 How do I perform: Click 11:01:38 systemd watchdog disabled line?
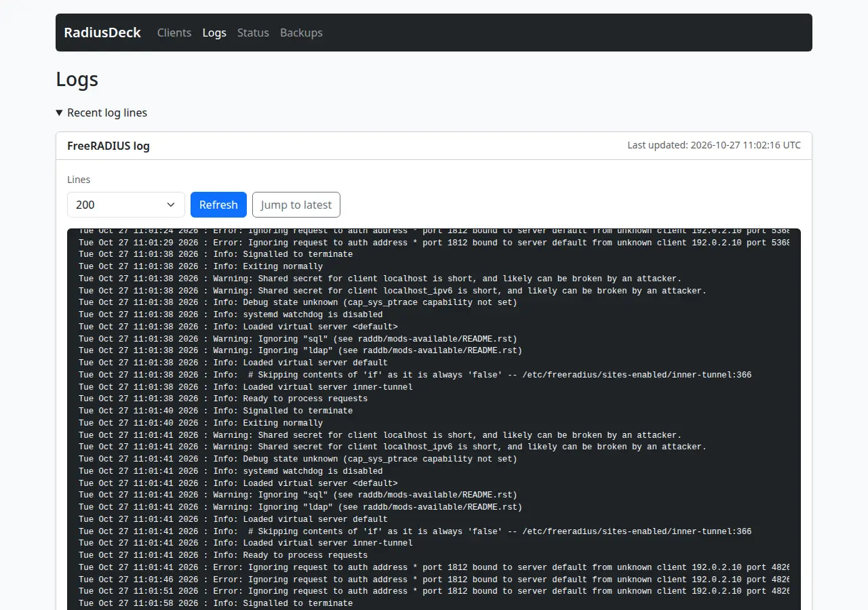click(231, 314)
